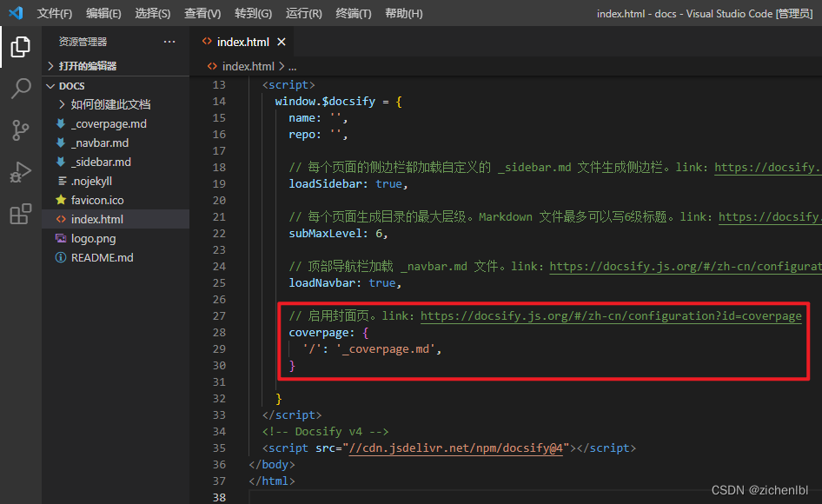822x504 pixels.
Task: Open the Extensions view
Action: tap(21, 214)
